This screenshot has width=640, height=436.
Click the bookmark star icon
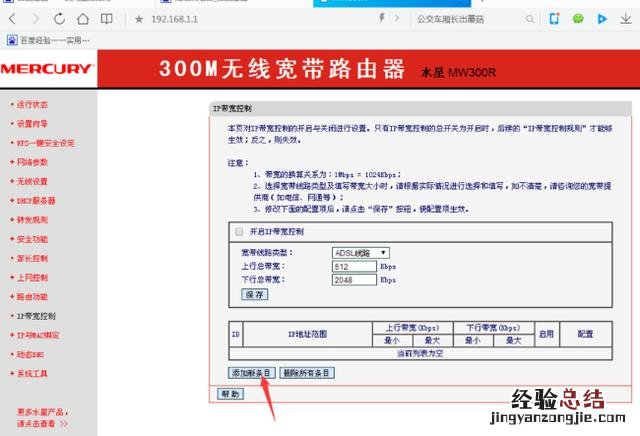(x=139, y=19)
